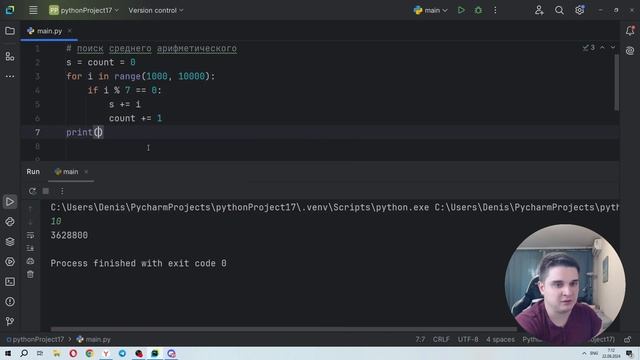Open Search Everywhere magnifier

coord(559,10)
